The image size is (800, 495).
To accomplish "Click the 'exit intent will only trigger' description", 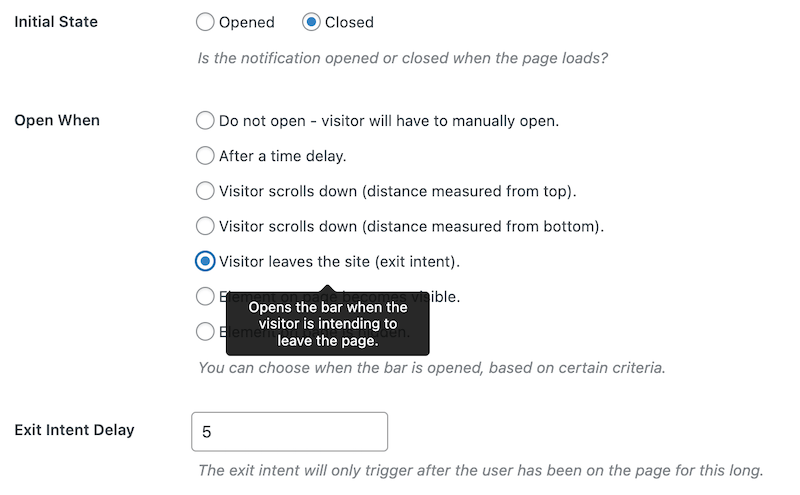I will (x=481, y=471).
